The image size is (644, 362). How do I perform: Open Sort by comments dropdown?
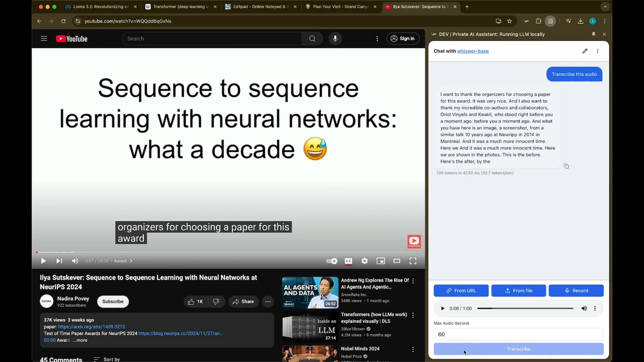tap(107, 359)
